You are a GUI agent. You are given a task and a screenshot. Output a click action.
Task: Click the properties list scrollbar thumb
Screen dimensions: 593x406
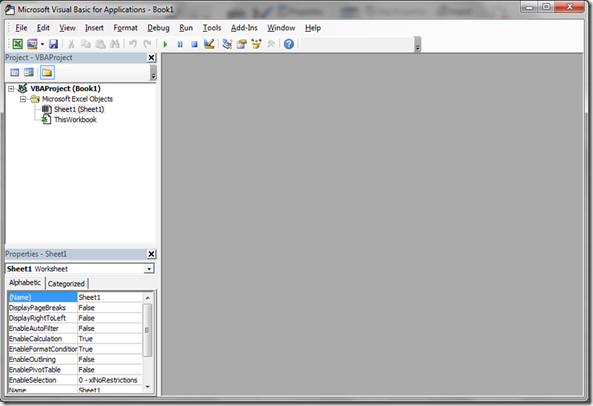click(x=147, y=330)
